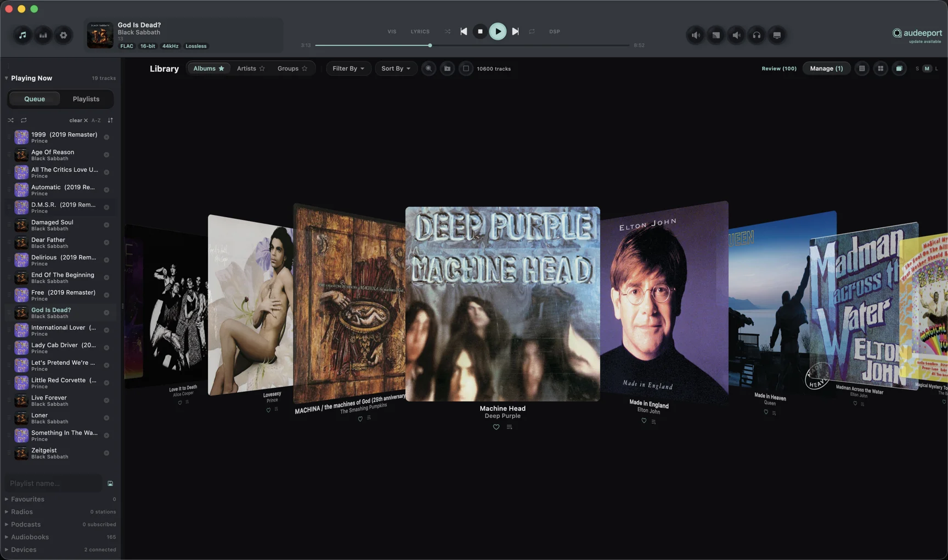Select the headphones output icon
The width and height of the screenshot is (948, 560).
tap(757, 35)
